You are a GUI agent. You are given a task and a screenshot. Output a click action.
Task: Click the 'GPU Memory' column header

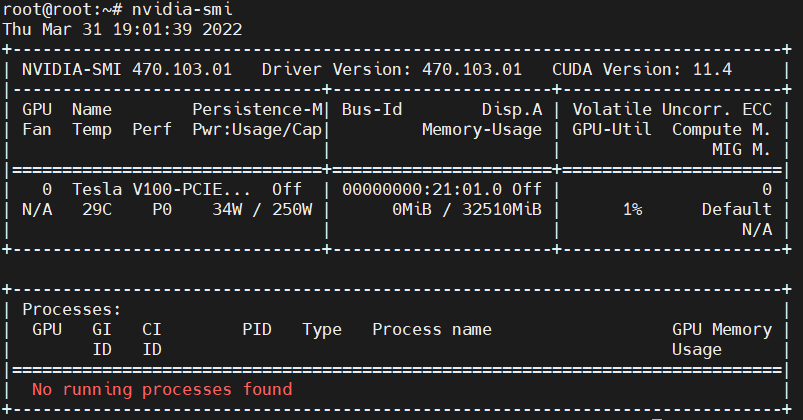[722, 329]
